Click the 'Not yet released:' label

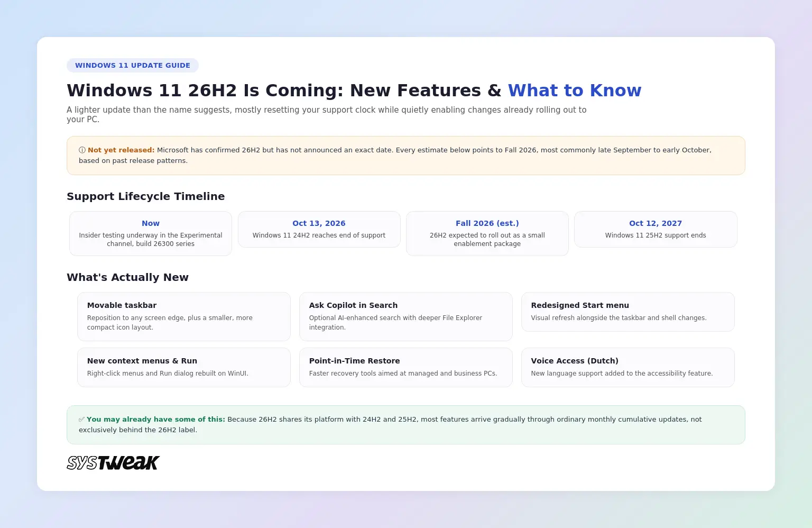(121, 150)
